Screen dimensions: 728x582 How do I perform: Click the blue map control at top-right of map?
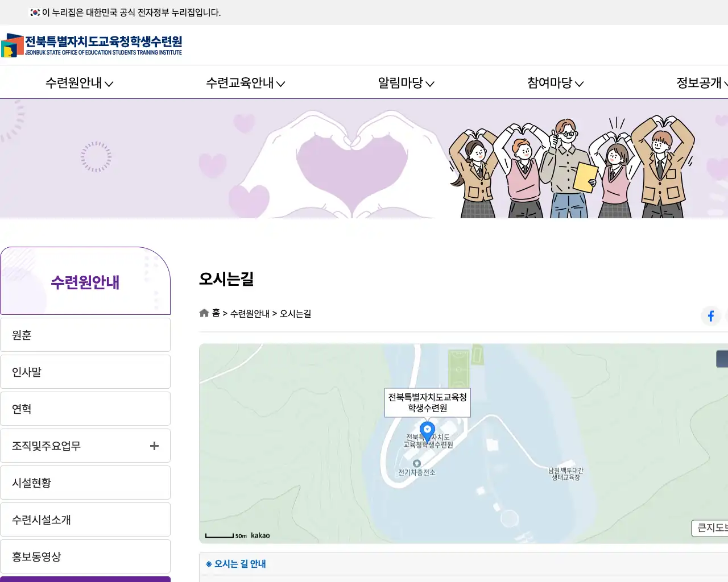[723, 359]
